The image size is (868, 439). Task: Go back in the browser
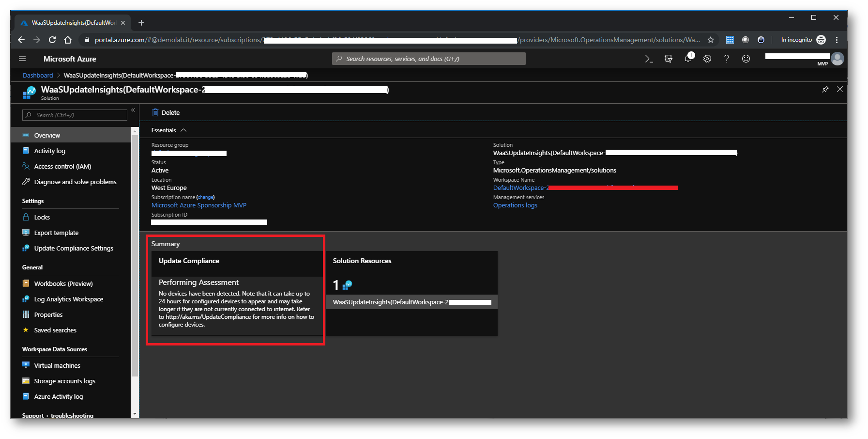(21, 40)
